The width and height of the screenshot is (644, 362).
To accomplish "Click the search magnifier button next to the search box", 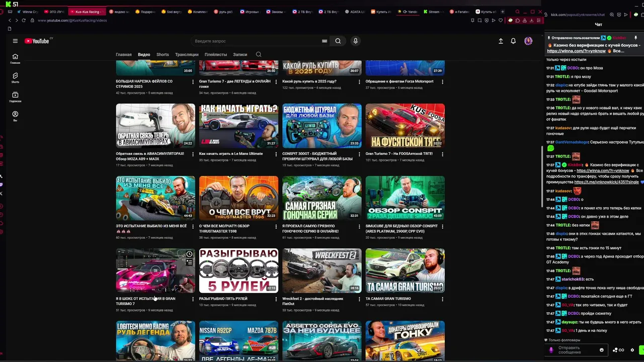I will pos(338,41).
